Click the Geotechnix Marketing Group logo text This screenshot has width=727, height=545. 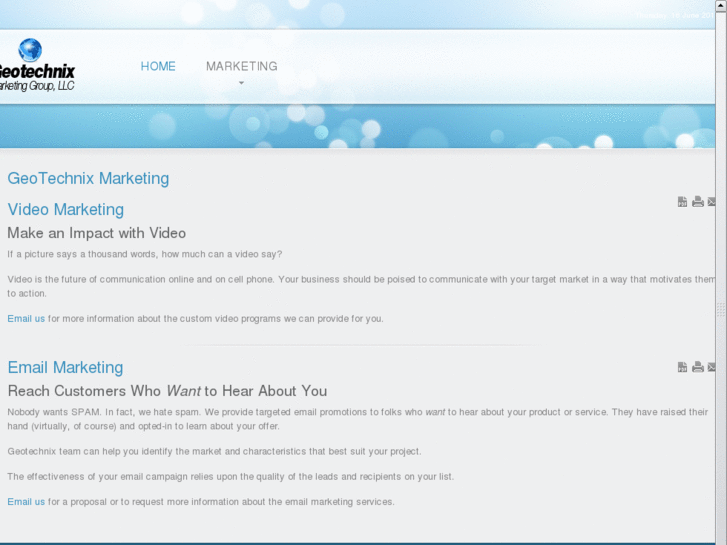pos(36,77)
